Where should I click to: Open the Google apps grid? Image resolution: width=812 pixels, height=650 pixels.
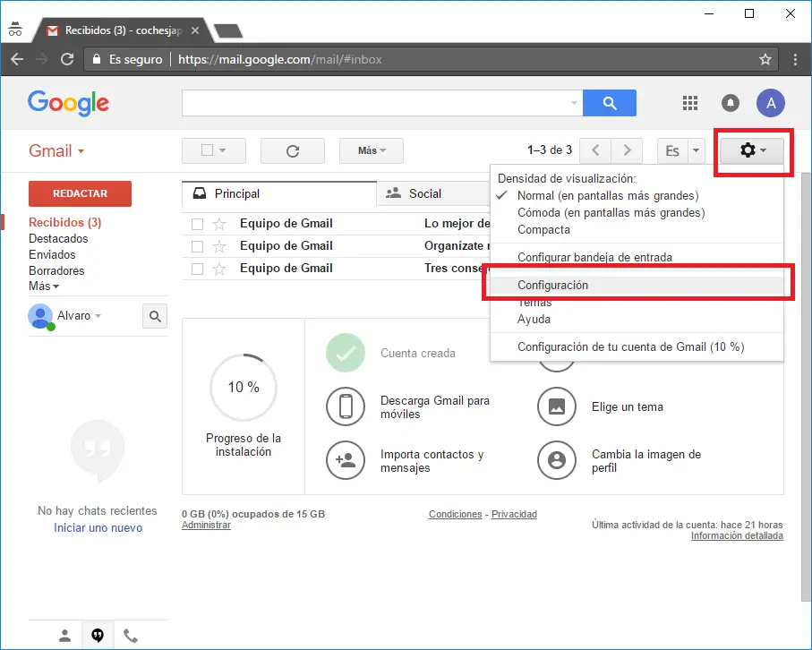(x=689, y=103)
